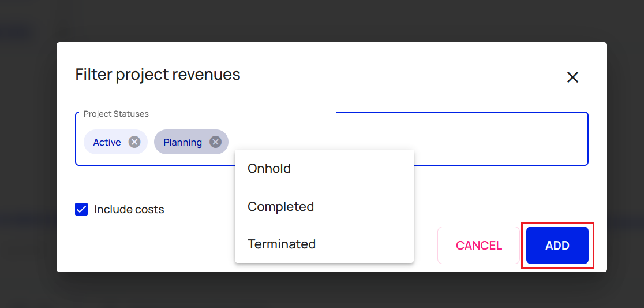The height and width of the screenshot is (308, 644).
Task: Click the Active chip label
Action: pyautogui.click(x=107, y=142)
